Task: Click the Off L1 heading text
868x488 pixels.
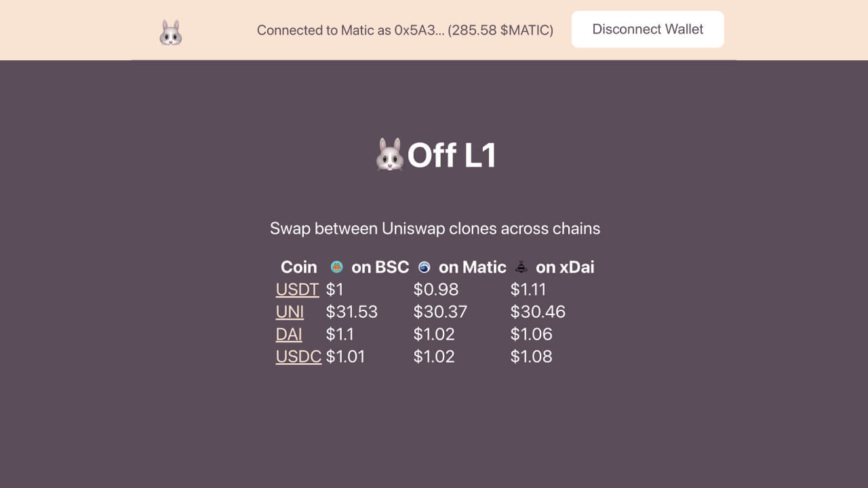Action: [452, 155]
